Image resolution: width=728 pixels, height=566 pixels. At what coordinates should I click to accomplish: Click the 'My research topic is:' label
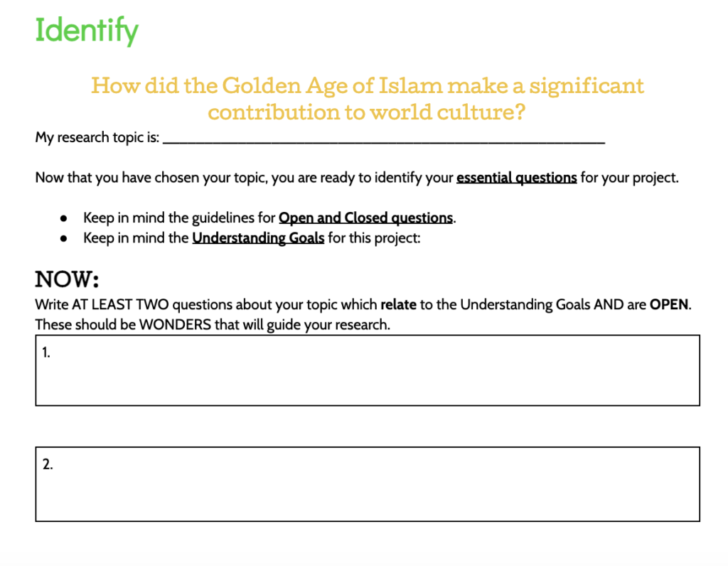[97, 137]
